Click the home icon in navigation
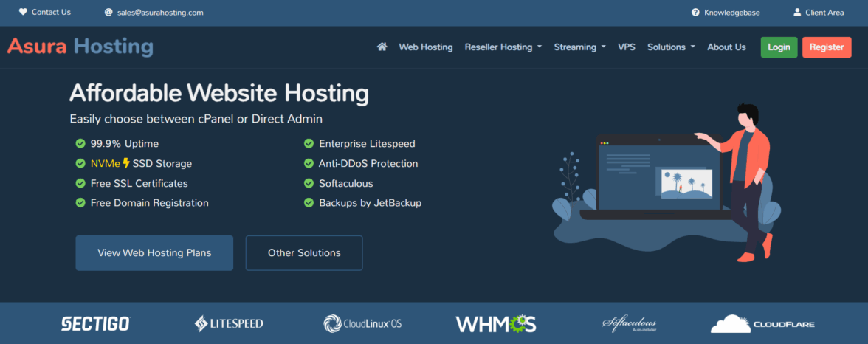Image resolution: width=868 pixels, height=344 pixels. [x=382, y=47]
